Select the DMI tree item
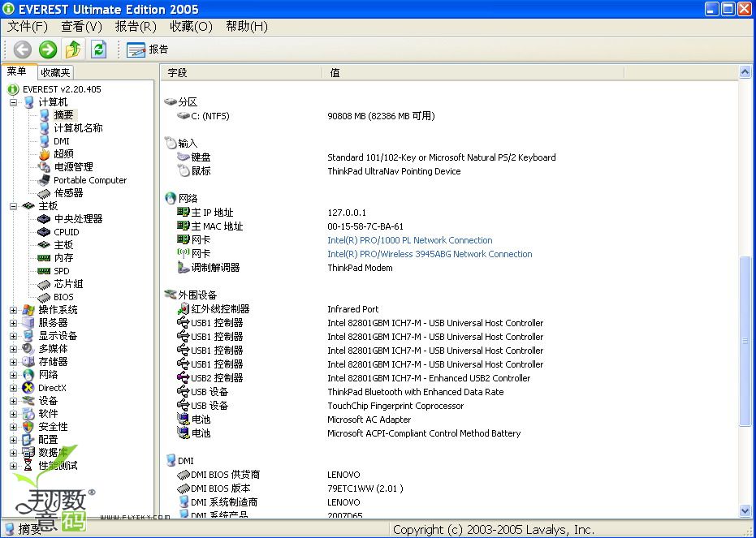This screenshot has width=756, height=538. (x=61, y=141)
